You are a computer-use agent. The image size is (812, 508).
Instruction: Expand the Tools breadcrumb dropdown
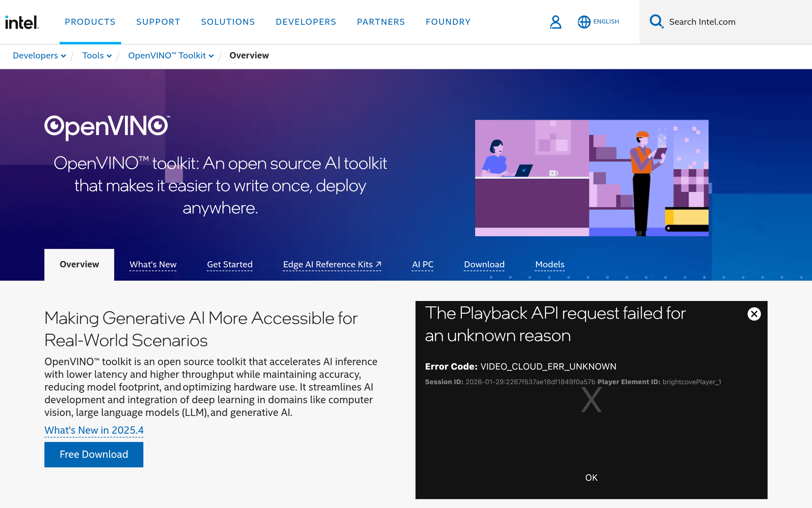(97, 56)
